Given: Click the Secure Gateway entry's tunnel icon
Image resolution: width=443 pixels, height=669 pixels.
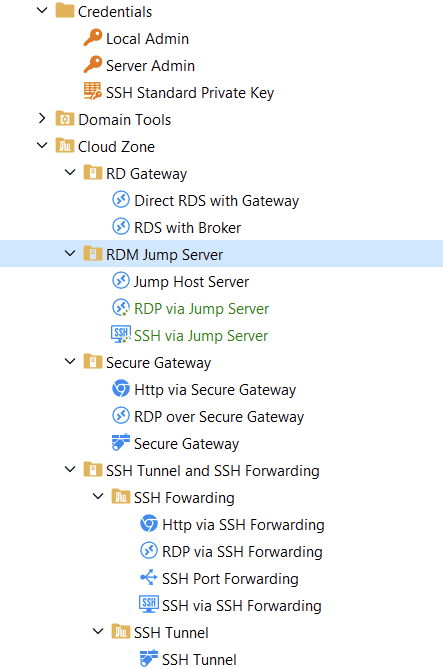Looking at the screenshot, I should click(x=121, y=442).
